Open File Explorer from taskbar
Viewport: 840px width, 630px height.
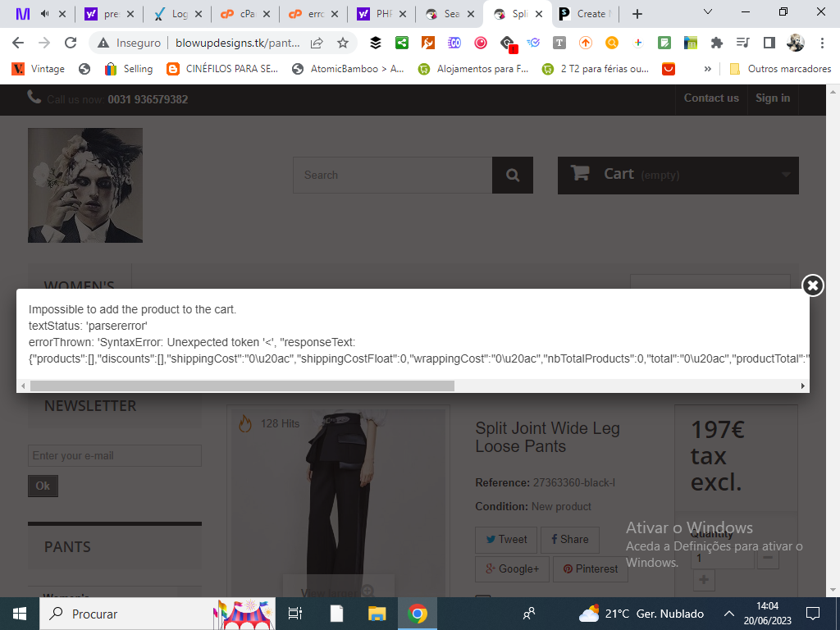[x=377, y=614]
